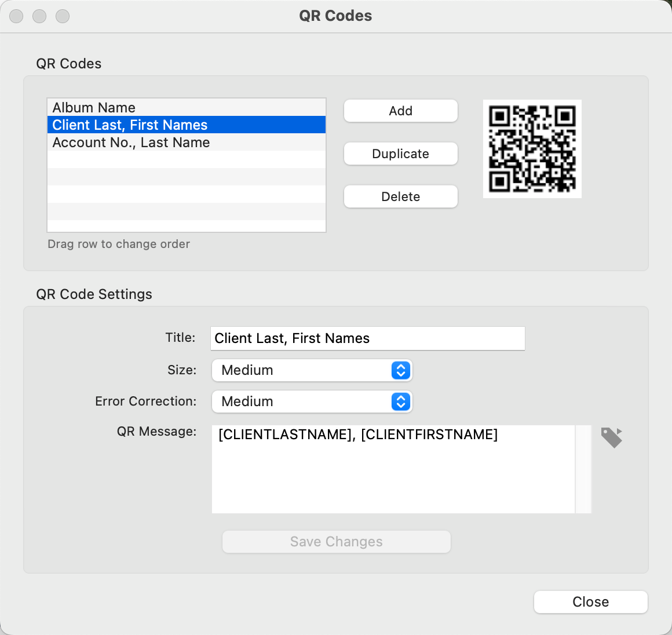
Task: Click the window zoom button in titlebar
Action: (63, 16)
